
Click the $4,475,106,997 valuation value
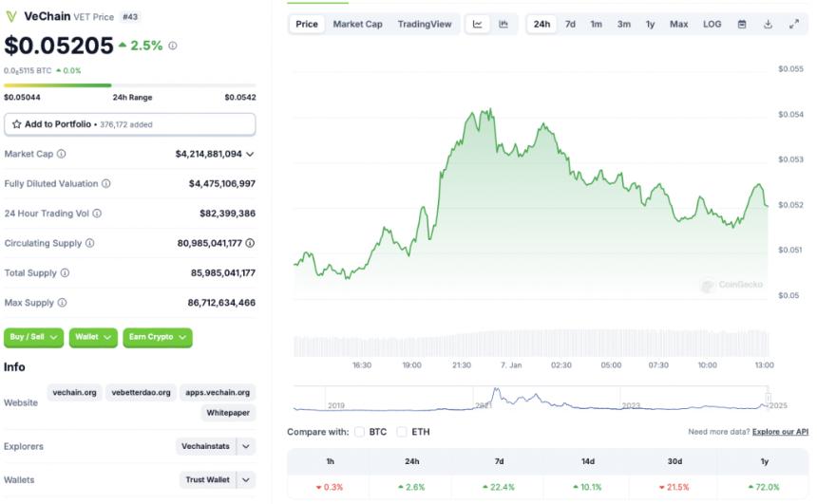pyautogui.click(x=222, y=183)
